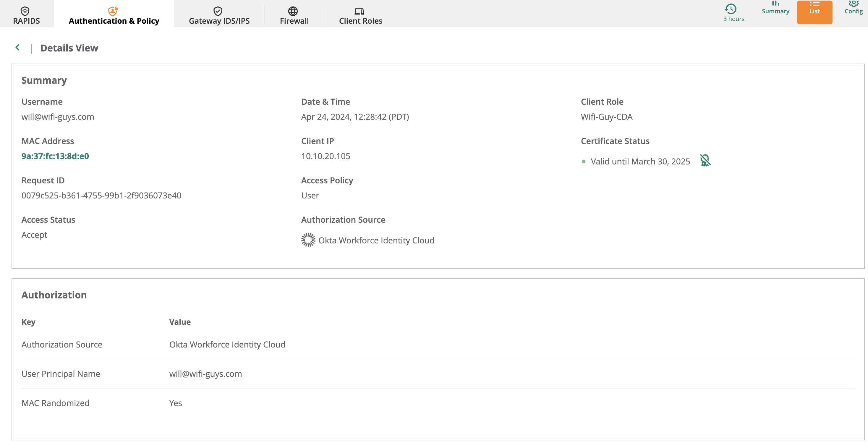The width and height of the screenshot is (868, 446).
Task: Click the Request ID value text
Action: click(x=101, y=195)
